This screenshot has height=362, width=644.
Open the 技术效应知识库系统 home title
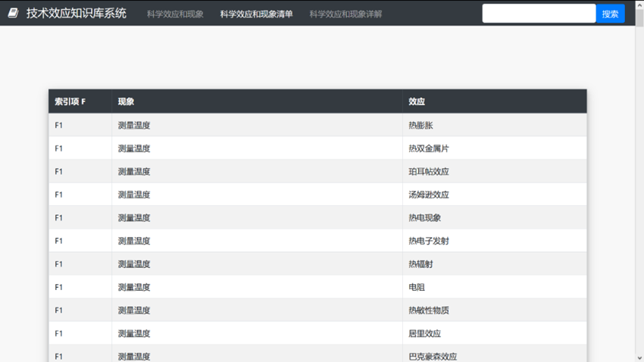pos(77,13)
